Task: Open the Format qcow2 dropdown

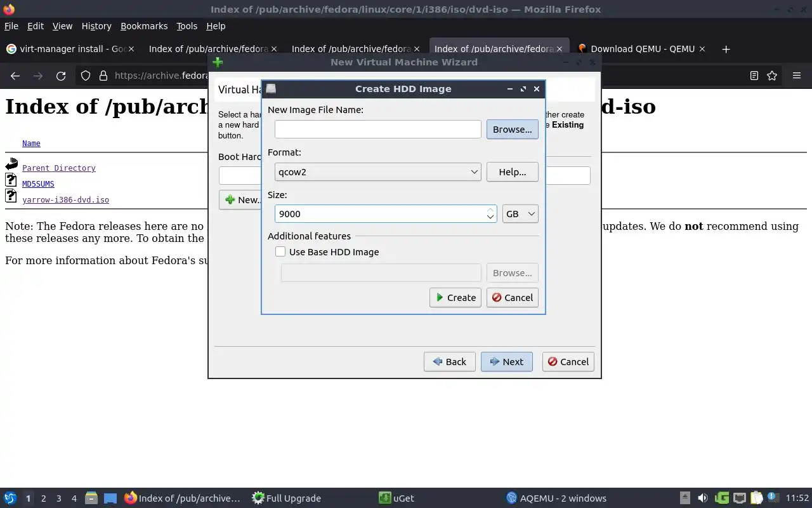Action: pyautogui.click(x=377, y=171)
